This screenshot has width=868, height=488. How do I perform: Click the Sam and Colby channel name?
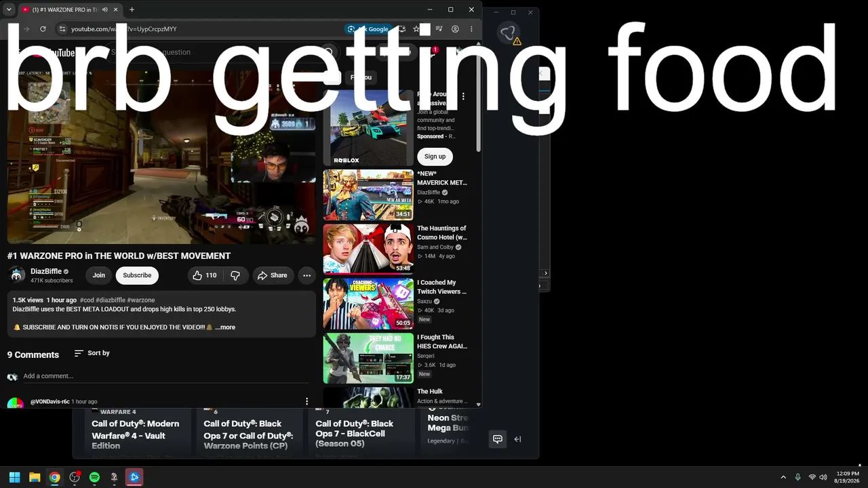(435, 247)
